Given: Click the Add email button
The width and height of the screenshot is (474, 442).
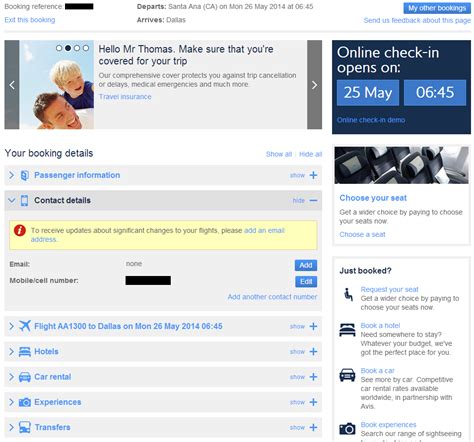Looking at the screenshot, I should click(x=306, y=265).
